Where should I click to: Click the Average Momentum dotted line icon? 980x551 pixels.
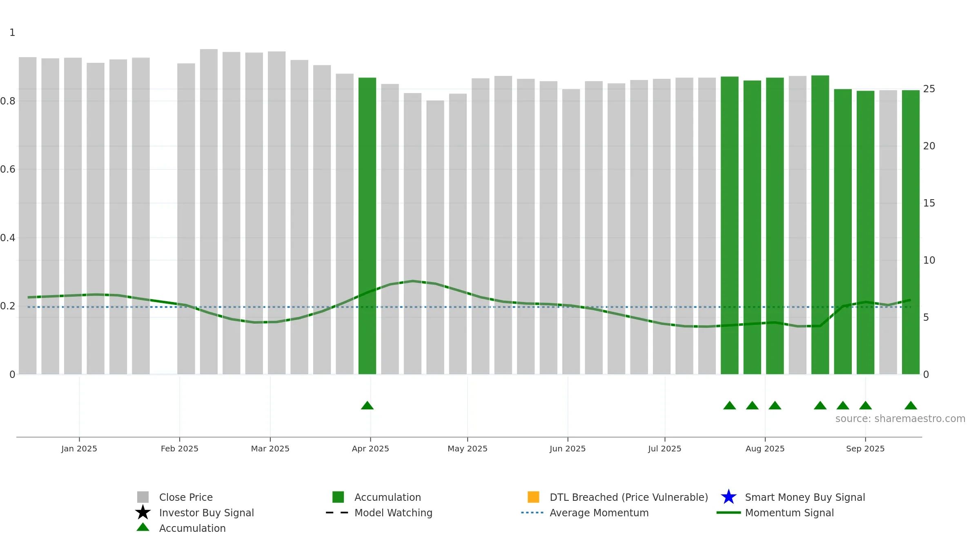[532, 513]
